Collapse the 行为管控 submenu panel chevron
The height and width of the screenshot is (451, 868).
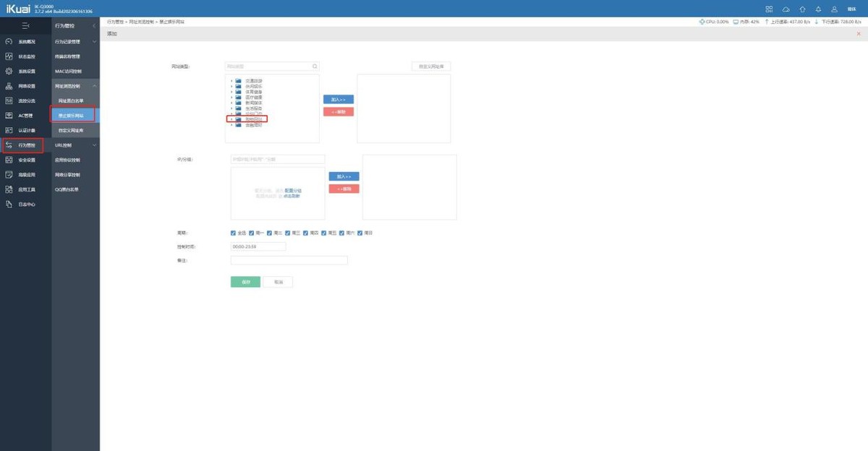click(94, 26)
